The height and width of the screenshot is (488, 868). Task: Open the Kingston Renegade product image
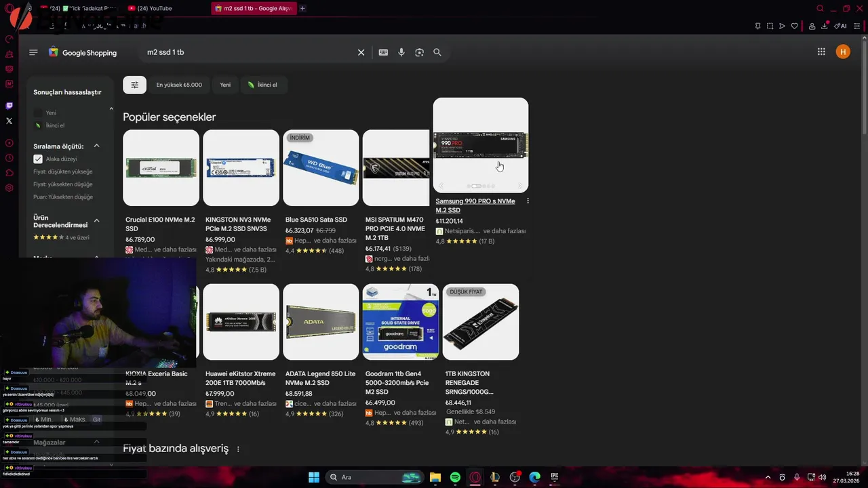point(481,322)
